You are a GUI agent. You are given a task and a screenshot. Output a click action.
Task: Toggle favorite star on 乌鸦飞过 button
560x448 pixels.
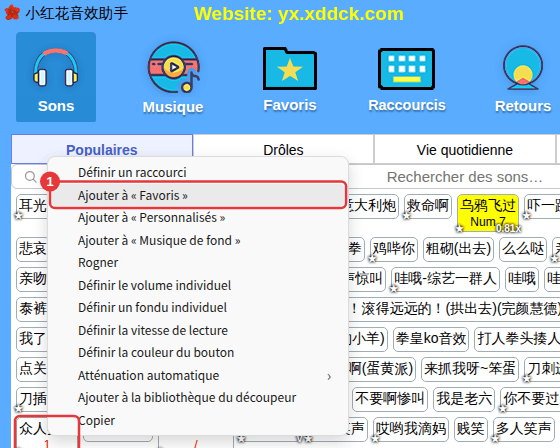pos(460,228)
